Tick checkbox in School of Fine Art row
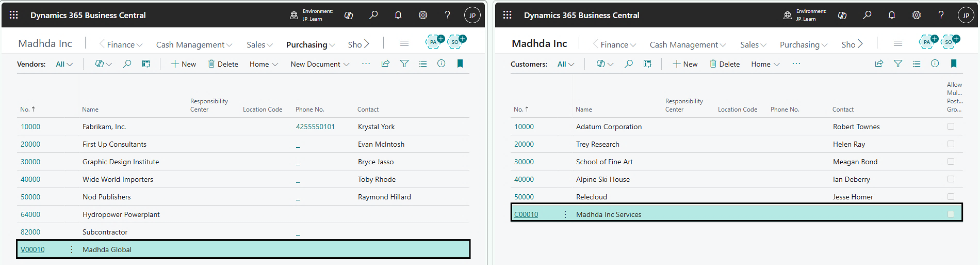 tap(951, 161)
